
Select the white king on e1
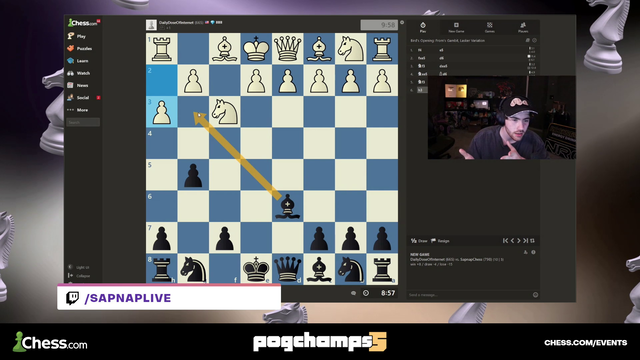point(256,49)
